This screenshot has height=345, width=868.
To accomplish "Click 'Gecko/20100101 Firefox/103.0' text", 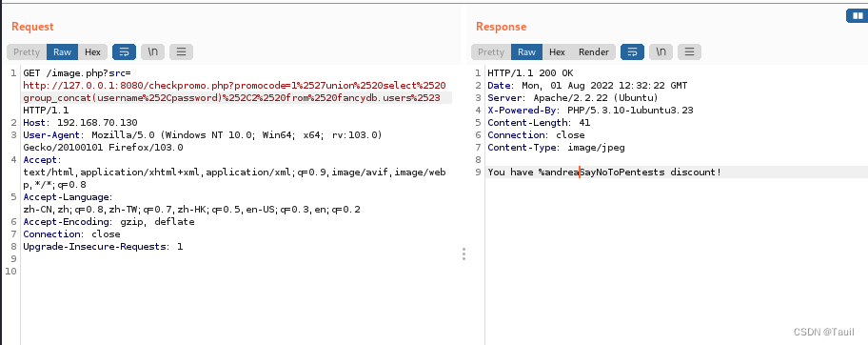I will [103, 148].
